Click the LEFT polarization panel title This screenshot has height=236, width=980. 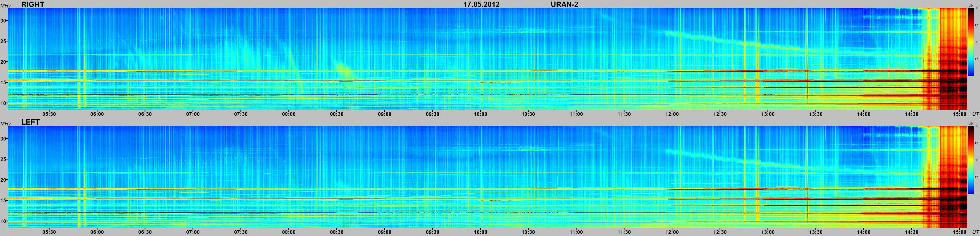30,122
